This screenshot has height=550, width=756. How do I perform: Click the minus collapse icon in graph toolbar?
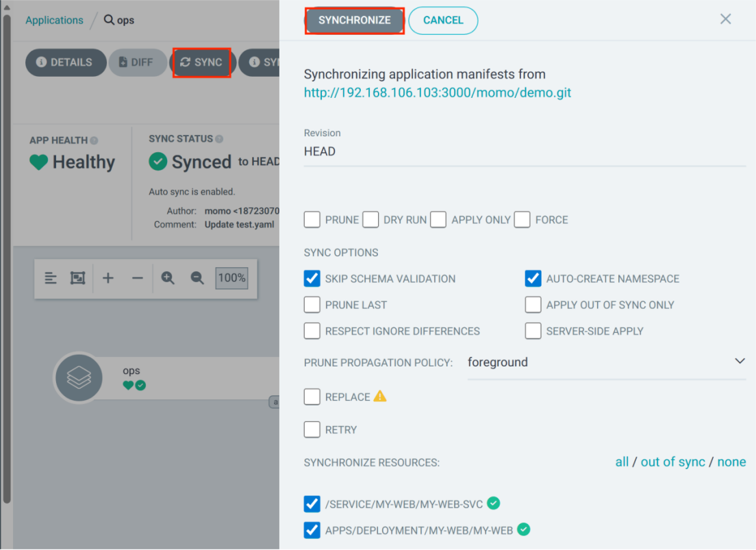click(138, 278)
